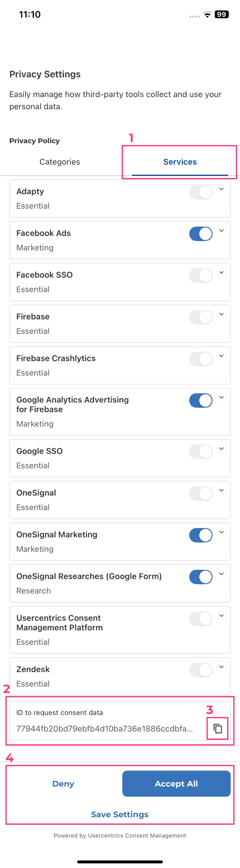Toggle OneSignal Researches (Google Form) switch
240x868 pixels.
[200, 577]
